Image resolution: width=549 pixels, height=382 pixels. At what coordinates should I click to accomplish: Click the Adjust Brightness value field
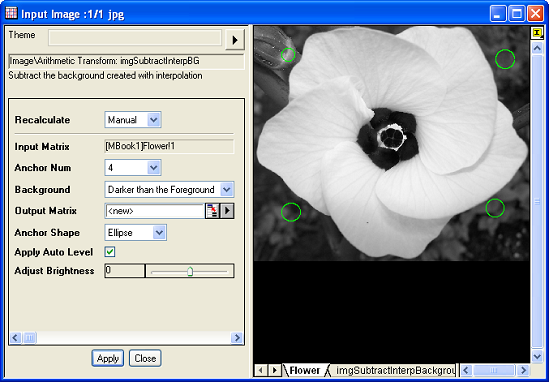[125, 271]
